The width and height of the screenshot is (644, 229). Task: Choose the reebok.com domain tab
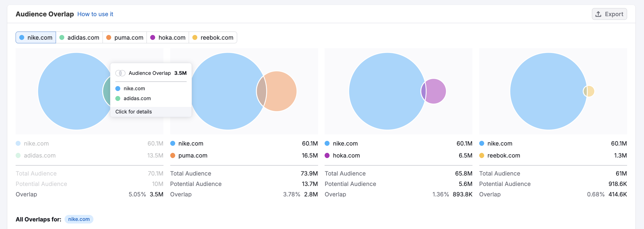pyautogui.click(x=213, y=38)
